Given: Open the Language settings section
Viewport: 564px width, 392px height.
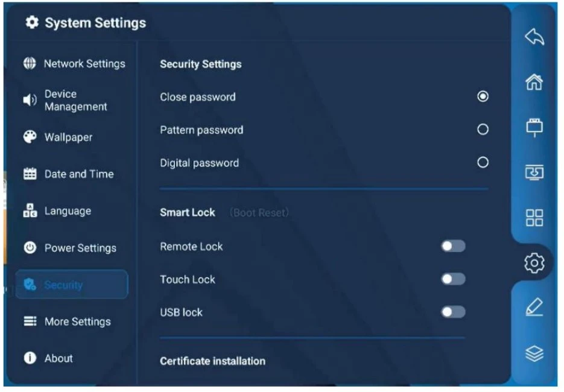Looking at the screenshot, I should [x=72, y=210].
